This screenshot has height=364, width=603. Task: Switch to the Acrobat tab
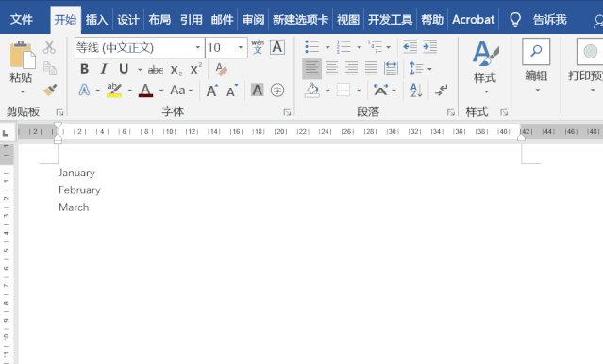pos(473,19)
